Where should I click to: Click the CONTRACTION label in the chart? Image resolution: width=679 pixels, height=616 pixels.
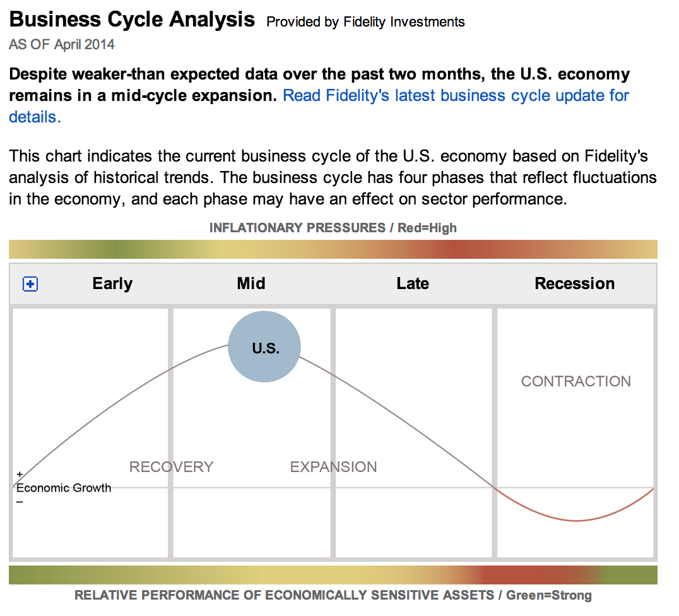point(576,381)
